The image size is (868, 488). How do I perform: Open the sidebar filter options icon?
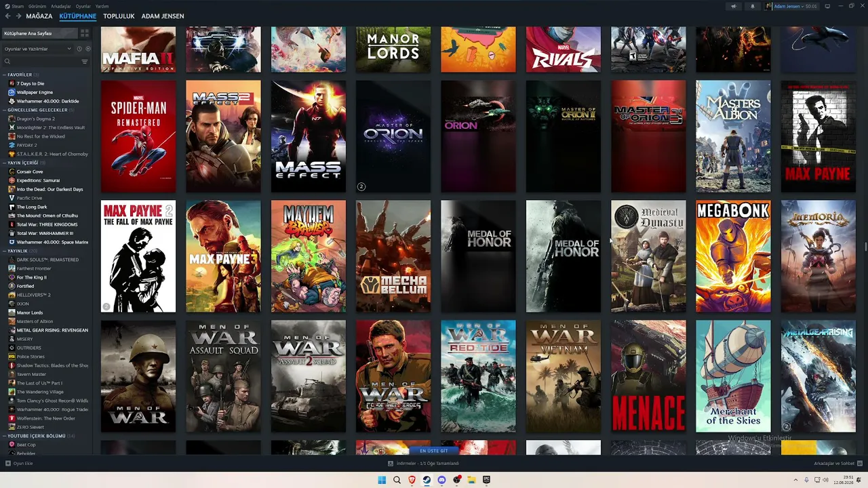click(85, 62)
